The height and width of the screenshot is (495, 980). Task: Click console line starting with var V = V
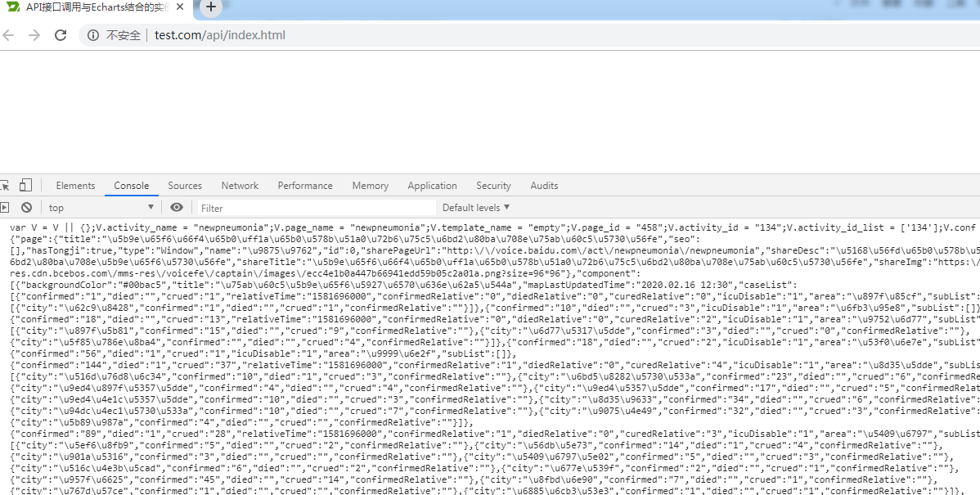[494, 227]
